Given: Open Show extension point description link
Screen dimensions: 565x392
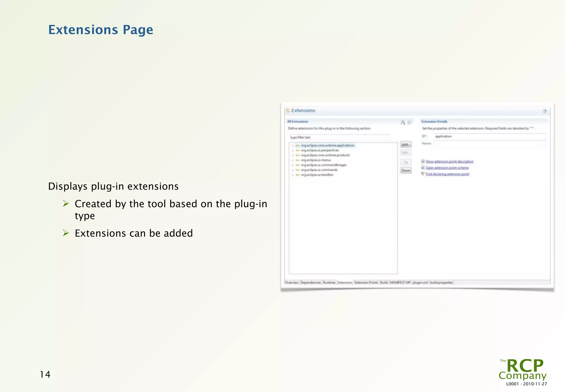Looking at the screenshot, I should click(x=449, y=161).
